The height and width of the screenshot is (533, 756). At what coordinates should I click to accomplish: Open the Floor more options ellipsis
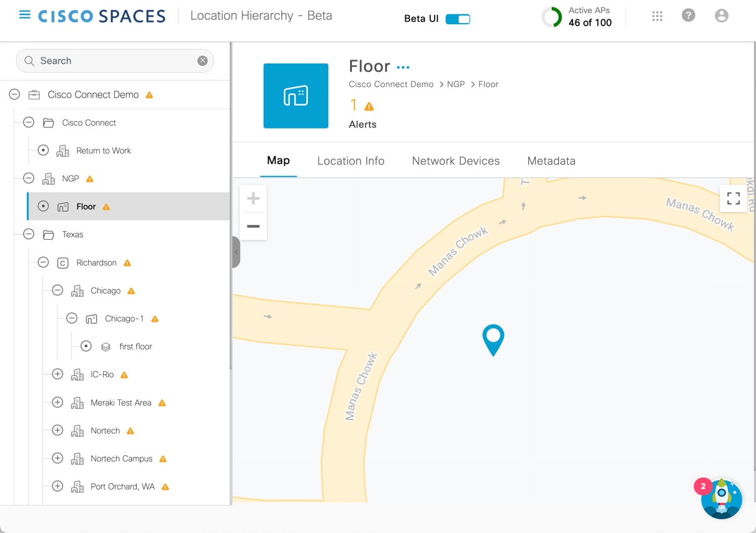click(403, 67)
